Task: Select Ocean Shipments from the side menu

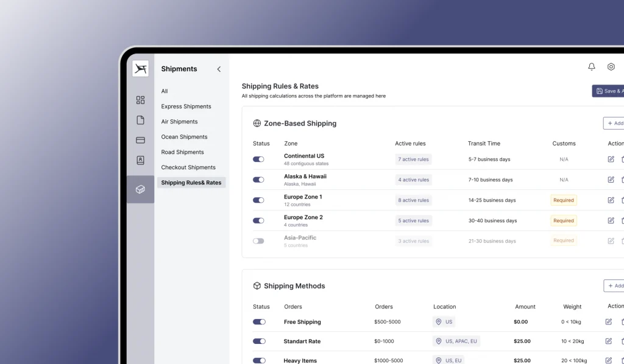Action: coord(184,137)
